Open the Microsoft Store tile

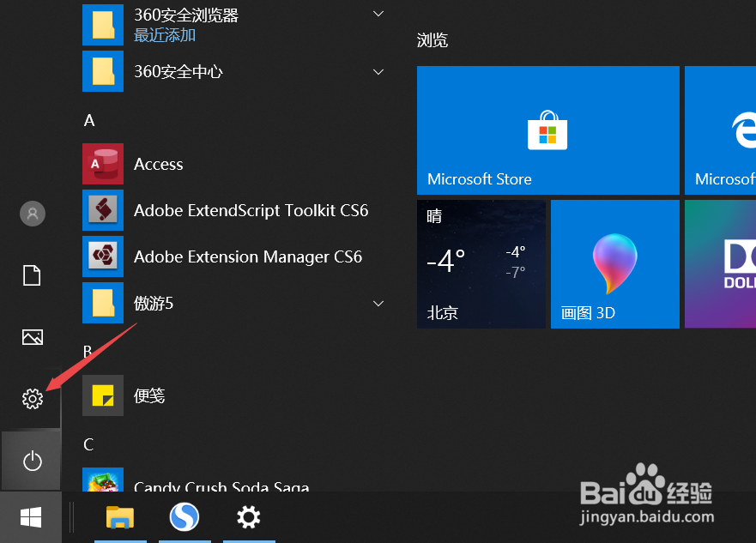547,130
